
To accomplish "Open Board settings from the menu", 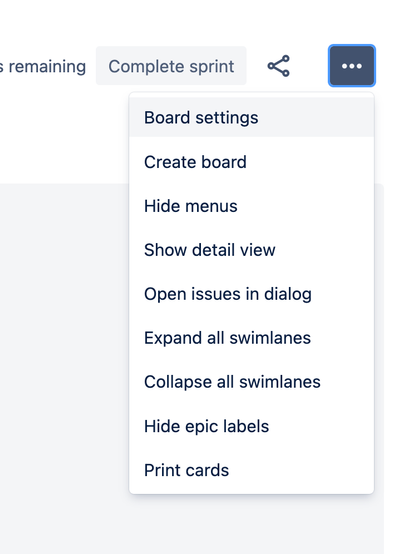I will 252,118.
